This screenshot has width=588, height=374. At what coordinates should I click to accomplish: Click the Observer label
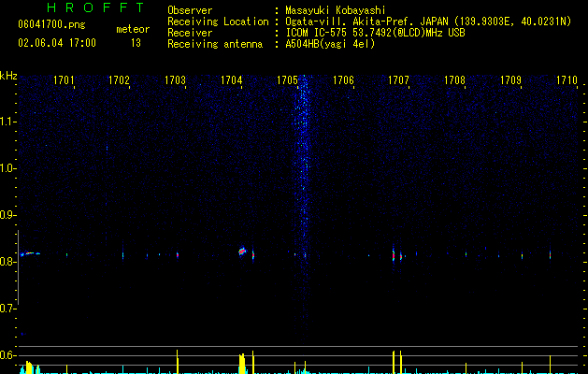pyautogui.click(x=190, y=10)
